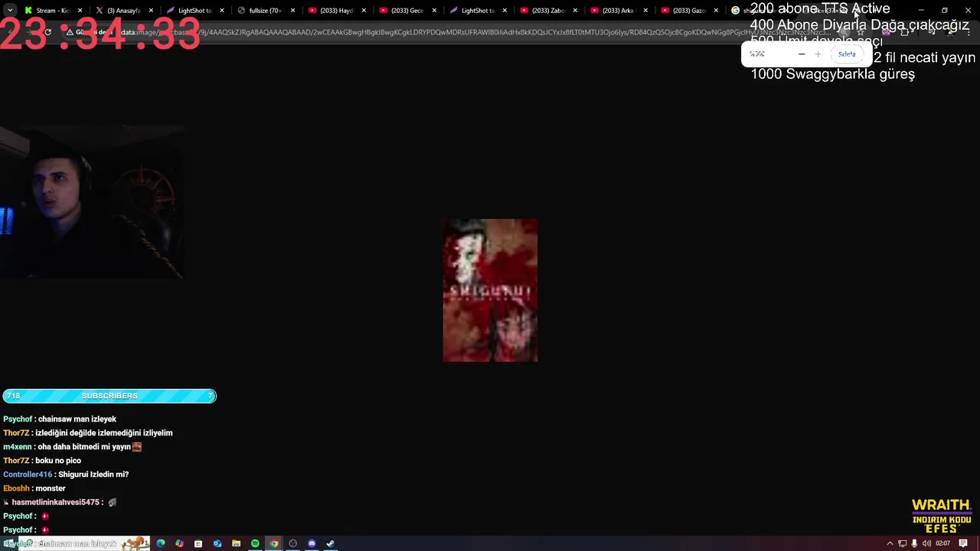
Task: Increase zoom with the plus button
Action: (x=818, y=54)
